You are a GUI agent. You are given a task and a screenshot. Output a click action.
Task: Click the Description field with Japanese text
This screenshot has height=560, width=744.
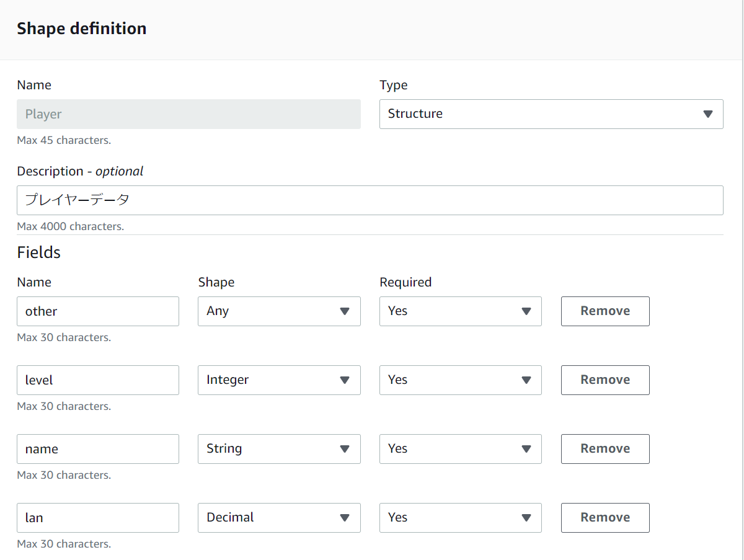click(370, 200)
